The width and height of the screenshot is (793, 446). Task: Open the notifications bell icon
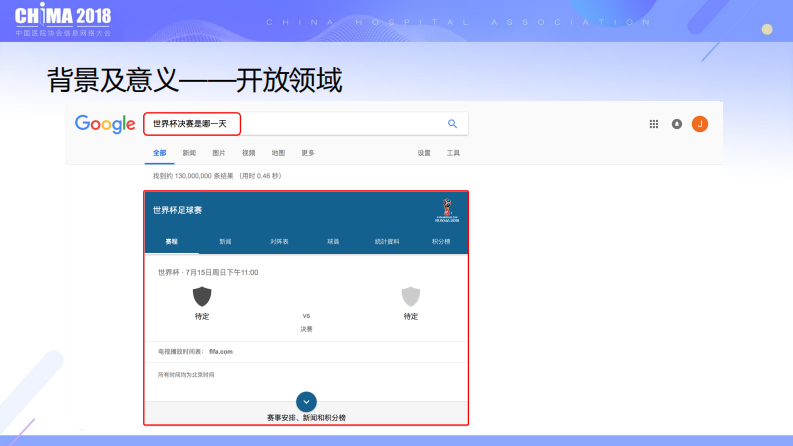[677, 124]
